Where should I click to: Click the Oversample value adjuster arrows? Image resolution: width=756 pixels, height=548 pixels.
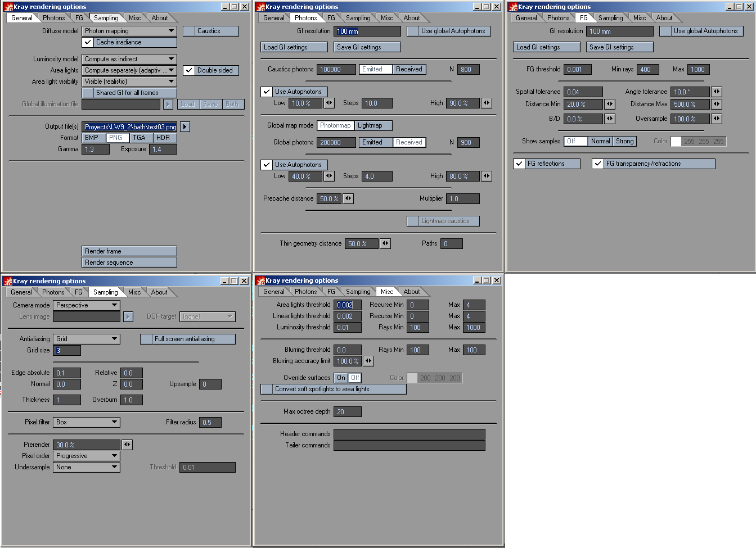click(x=716, y=119)
